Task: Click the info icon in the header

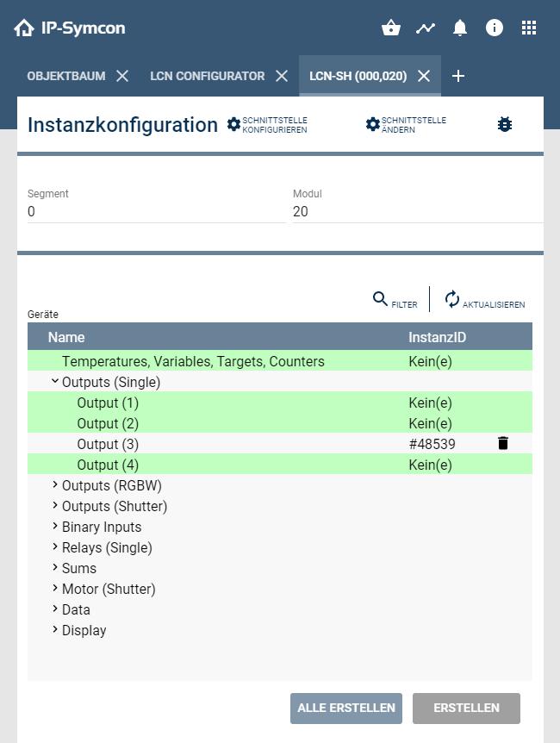Action: 494,27
